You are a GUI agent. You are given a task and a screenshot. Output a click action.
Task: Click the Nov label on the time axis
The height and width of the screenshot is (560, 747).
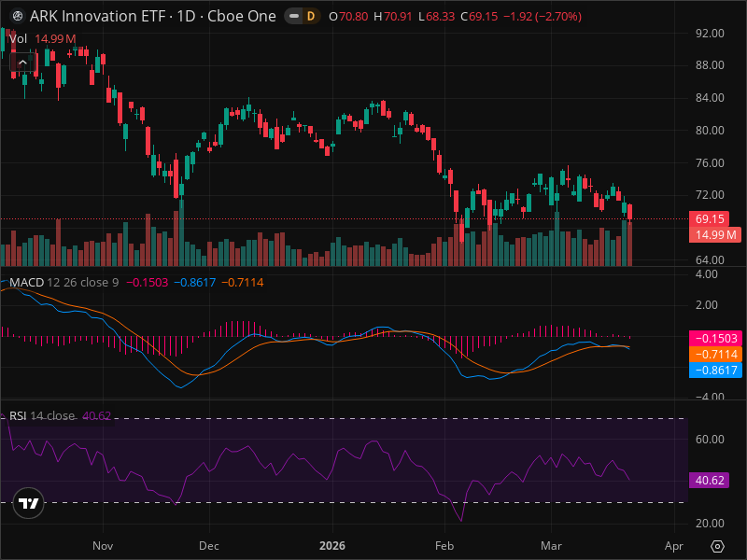tap(103, 546)
